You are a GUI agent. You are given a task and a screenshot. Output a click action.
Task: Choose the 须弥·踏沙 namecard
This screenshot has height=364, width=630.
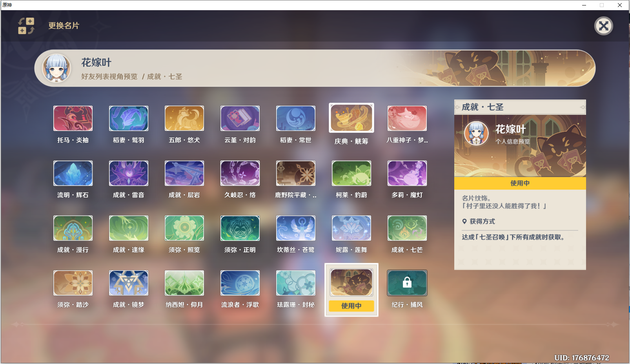(x=73, y=283)
